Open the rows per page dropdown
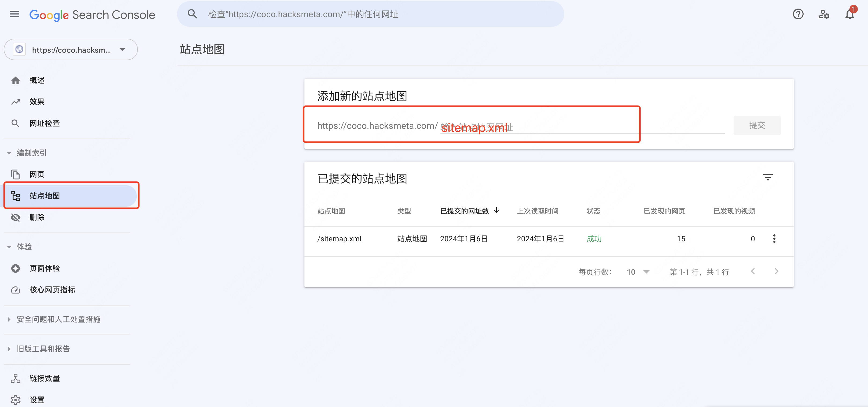 pyautogui.click(x=638, y=272)
